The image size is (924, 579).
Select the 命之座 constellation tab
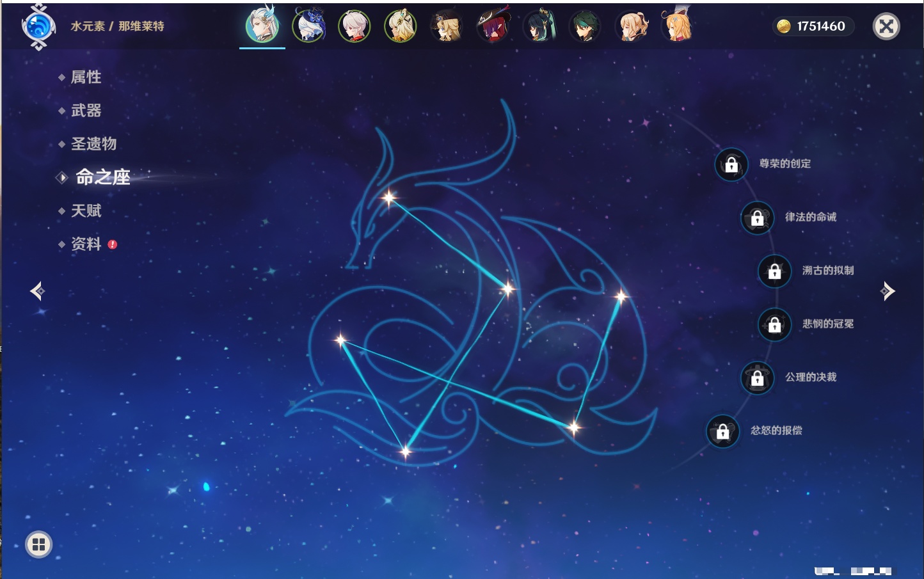(x=102, y=177)
